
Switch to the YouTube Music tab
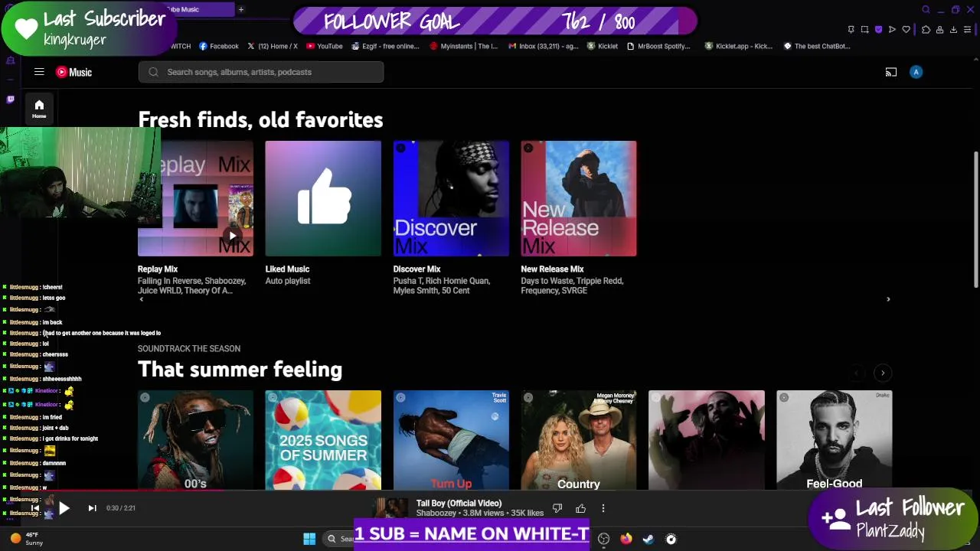(x=198, y=9)
